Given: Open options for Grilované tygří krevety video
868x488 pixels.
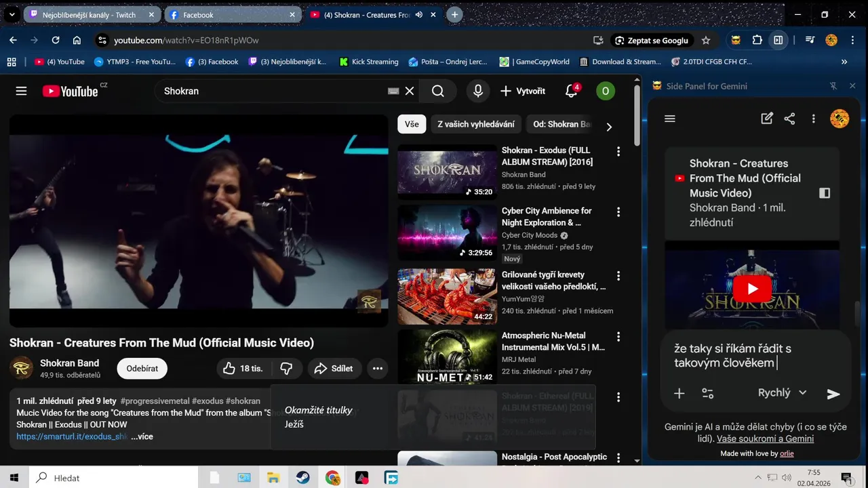Looking at the screenshot, I should pos(618,276).
